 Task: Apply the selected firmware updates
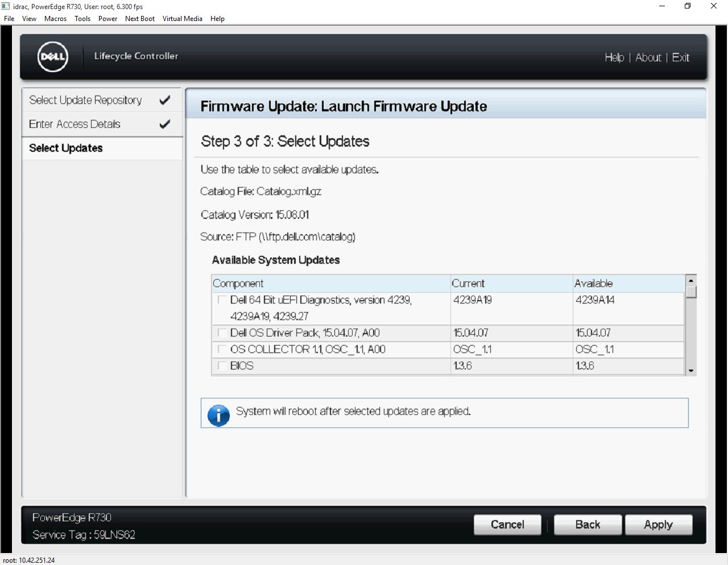(658, 525)
